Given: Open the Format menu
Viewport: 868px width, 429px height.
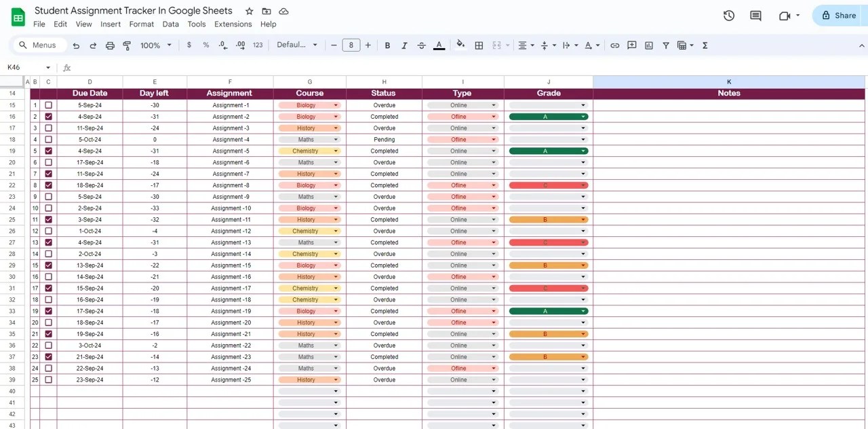Looking at the screenshot, I should (x=141, y=24).
